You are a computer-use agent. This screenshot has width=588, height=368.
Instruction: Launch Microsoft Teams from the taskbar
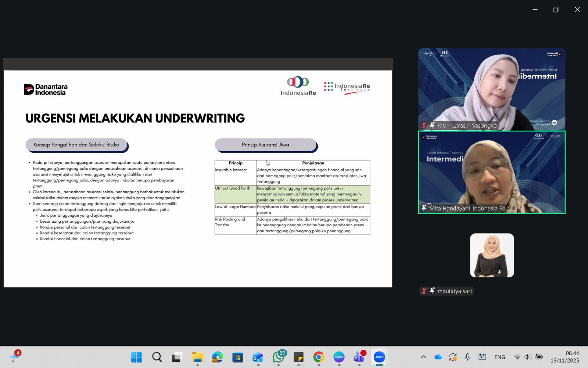point(359,357)
